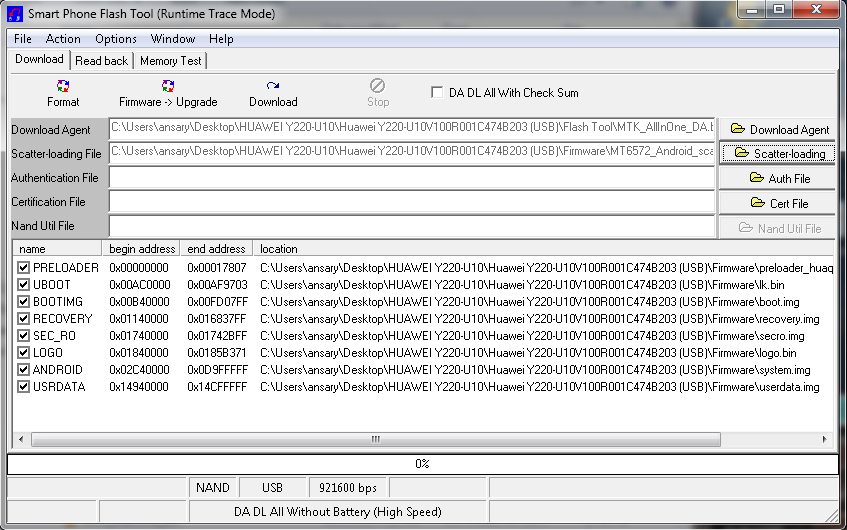Click the Format toolbar icon
Screen dimensions: 847x530
[63, 86]
